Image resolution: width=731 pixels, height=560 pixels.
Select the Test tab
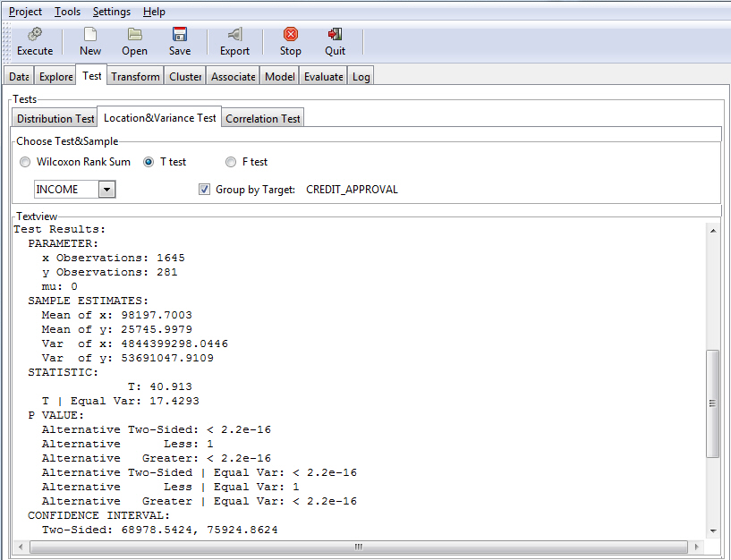pyautogui.click(x=92, y=75)
